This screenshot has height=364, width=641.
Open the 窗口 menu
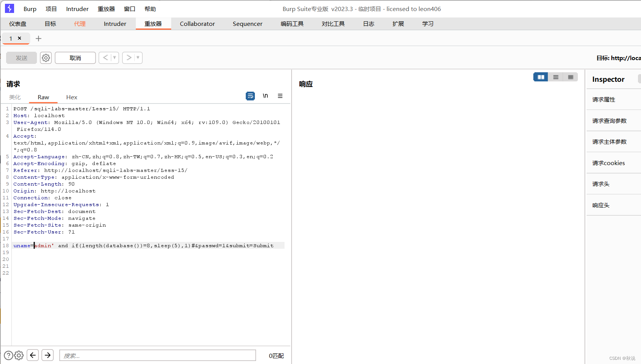[130, 9]
